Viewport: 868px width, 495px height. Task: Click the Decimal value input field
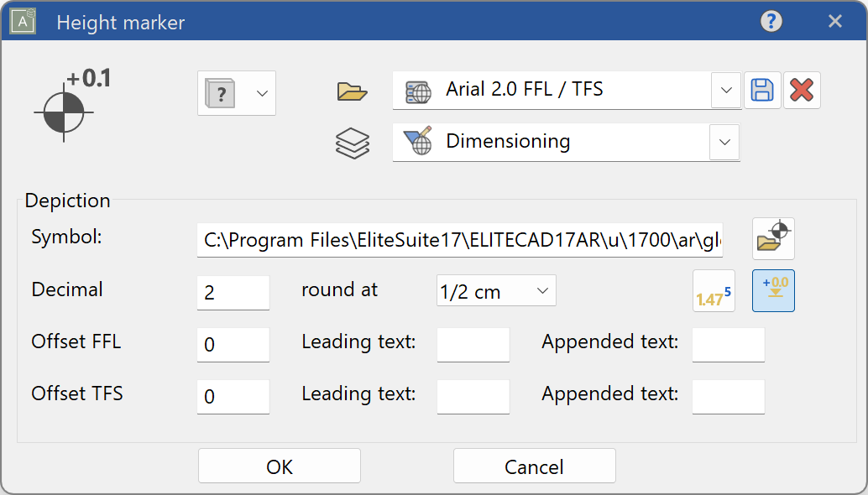pyautogui.click(x=233, y=293)
